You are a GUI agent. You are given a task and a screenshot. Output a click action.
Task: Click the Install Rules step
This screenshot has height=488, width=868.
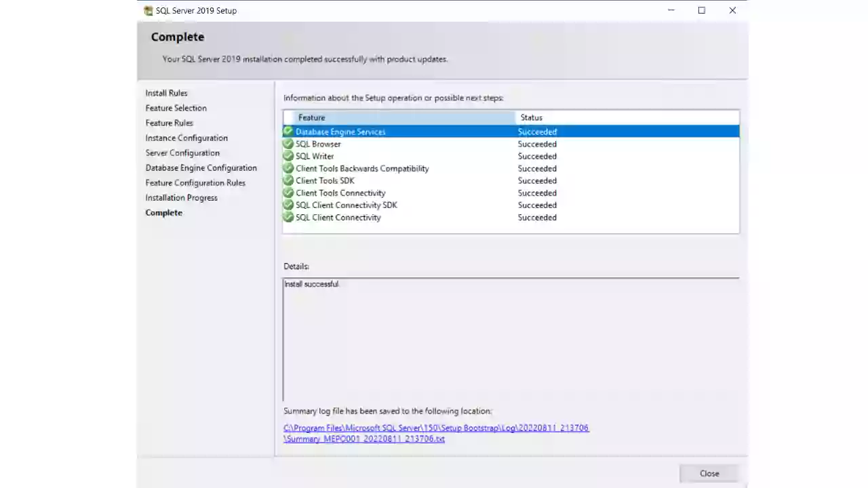[x=166, y=93]
